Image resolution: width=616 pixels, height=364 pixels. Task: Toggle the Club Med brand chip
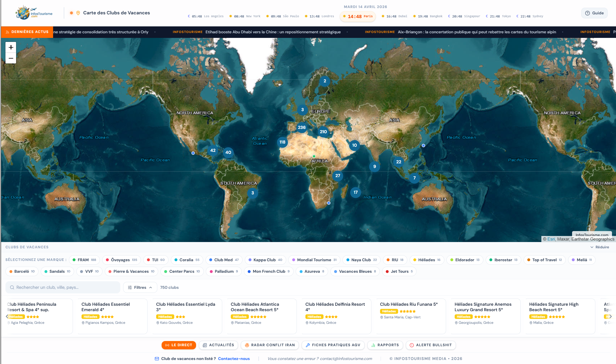224,260
